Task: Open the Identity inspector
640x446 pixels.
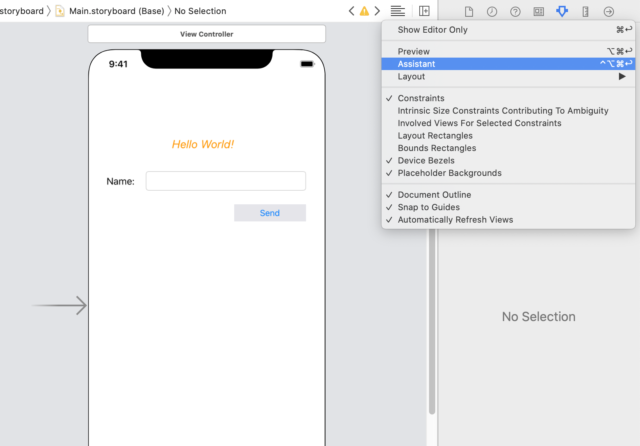Action: click(538, 11)
